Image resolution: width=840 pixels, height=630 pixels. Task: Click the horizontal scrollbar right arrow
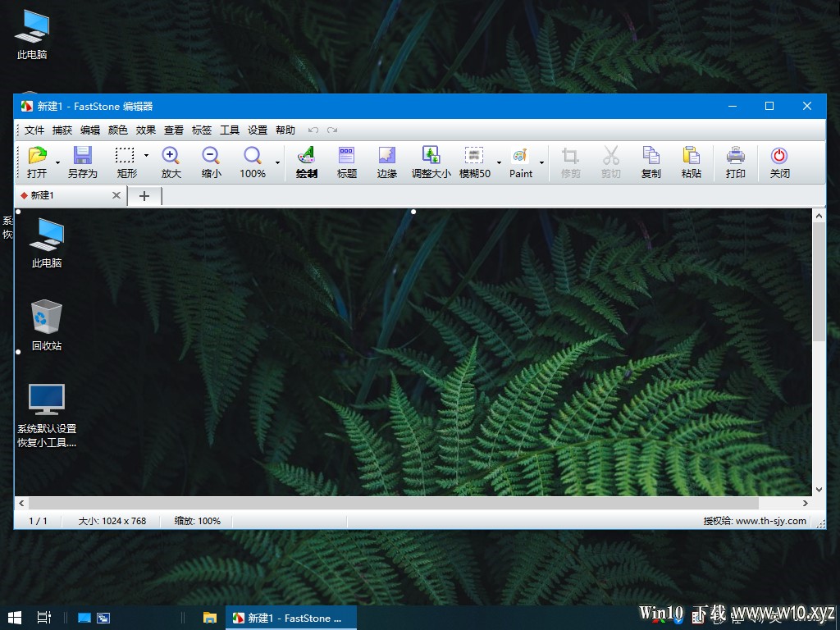click(x=806, y=503)
